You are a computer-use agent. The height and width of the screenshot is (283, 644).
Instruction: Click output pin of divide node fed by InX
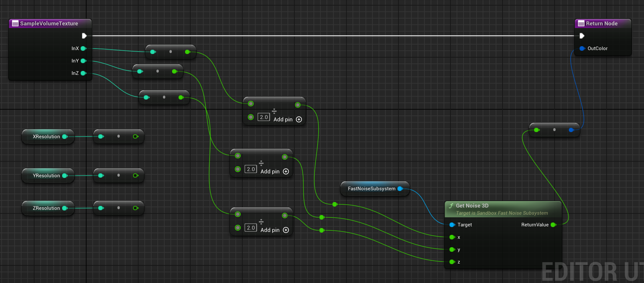(298, 105)
